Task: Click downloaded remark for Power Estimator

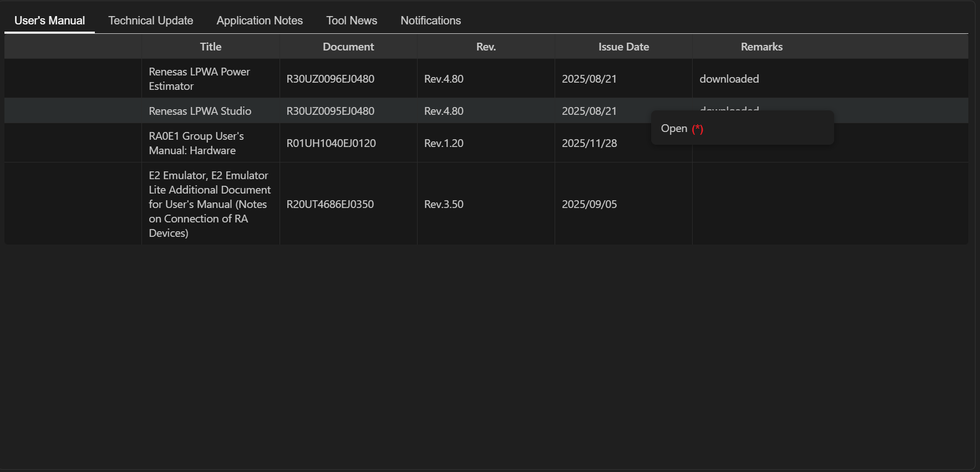Action: [x=729, y=79]
